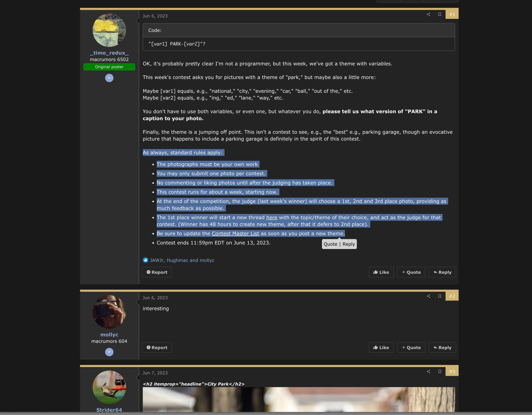Click the Report button on post #1

pyautogui.click(x=157, y=272)
